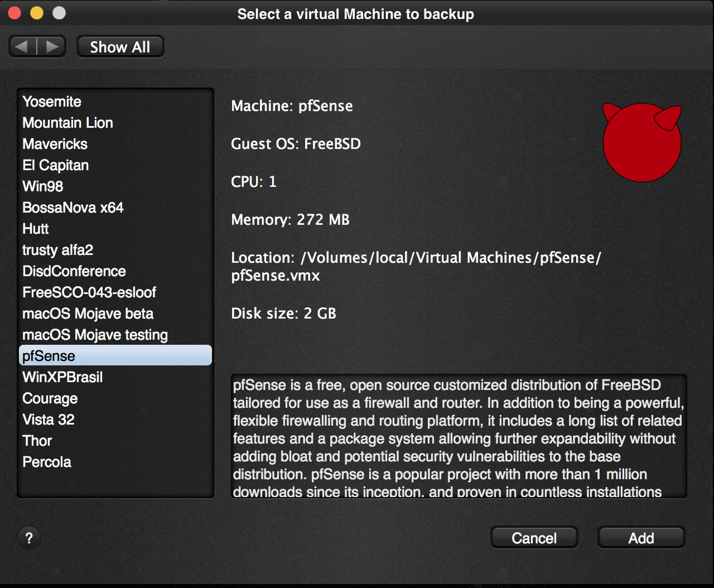This screenshot has height=588, width=714.
Task: Click the Show All button
Action: (120, 47)
